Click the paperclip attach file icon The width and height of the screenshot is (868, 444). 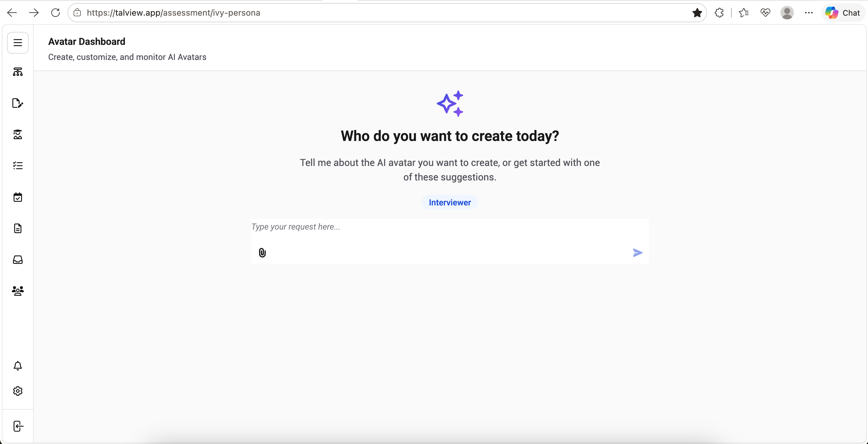(x=262, y=252)
